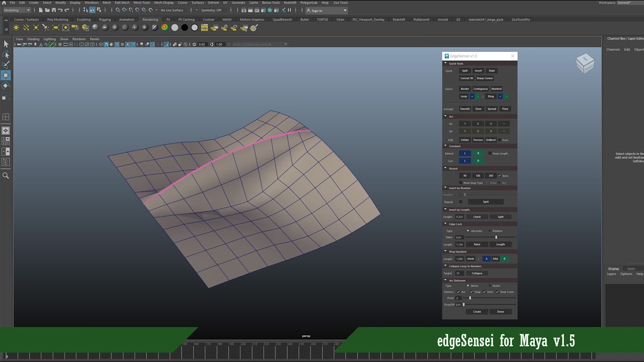
Task: Activate the highlighted Move tool
Action: (6, 75)
